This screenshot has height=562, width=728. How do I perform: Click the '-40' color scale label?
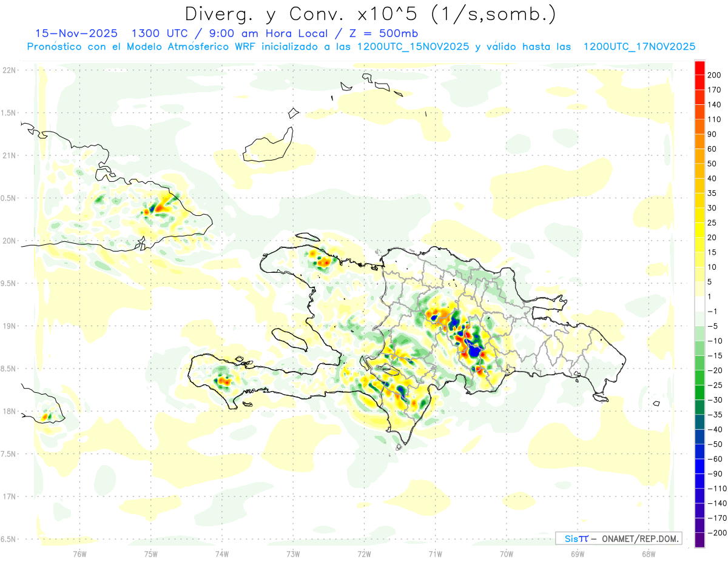(714, 430)
